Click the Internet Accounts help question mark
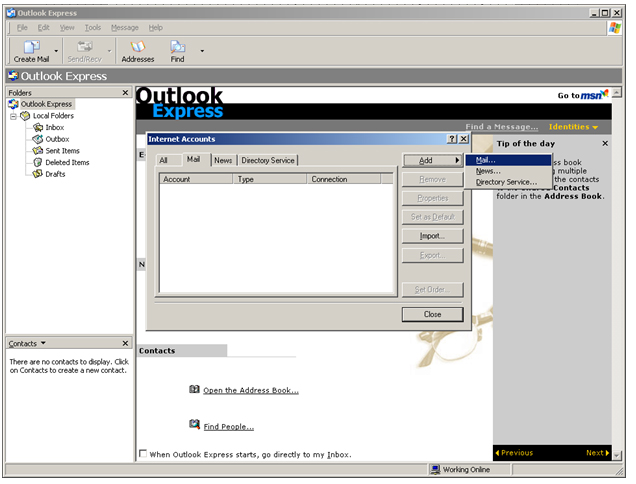Image resolution: width=636 pixels, height=484 pixels. coord(452,139)
